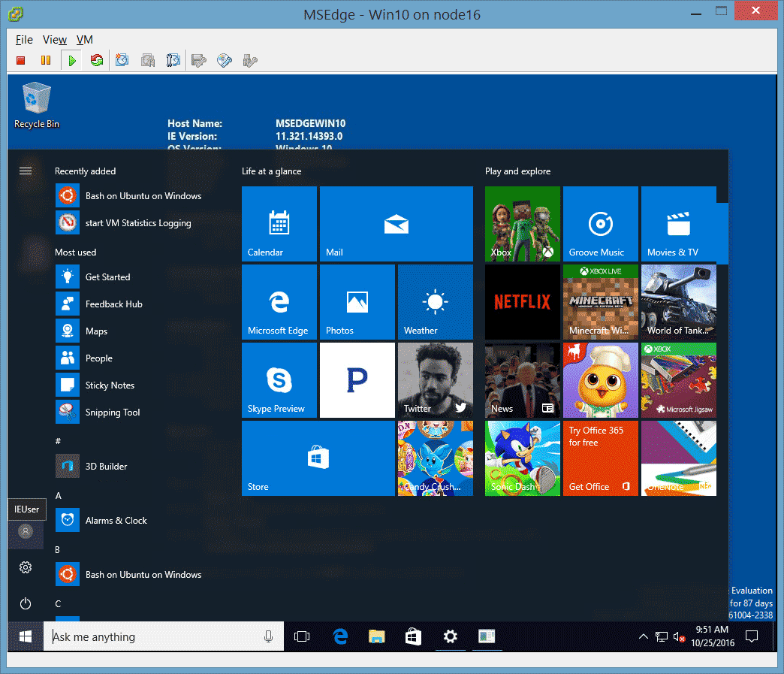784x674 pixels.
Task: Open the Groove Music tile
Action: 600,224
